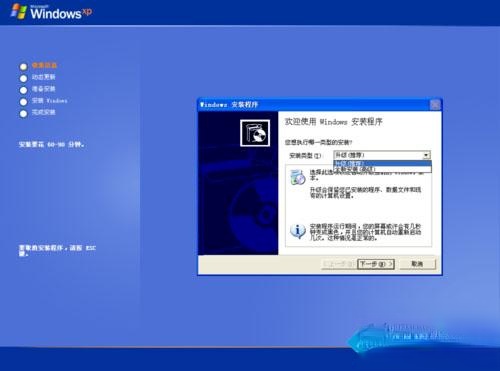Click the ESC cancel hint text
The width and height of the screenshot is (500, 371).
pyautogui.click(x=57, y=251)
